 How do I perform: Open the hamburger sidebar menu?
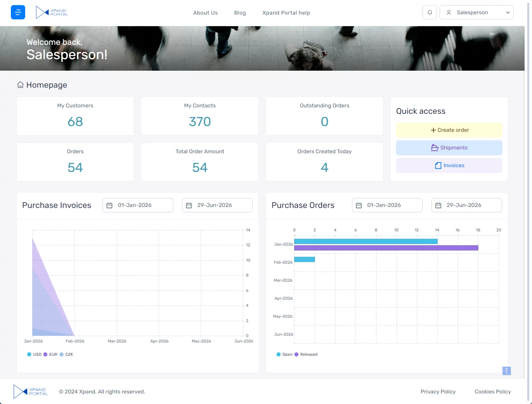point(18,13)
